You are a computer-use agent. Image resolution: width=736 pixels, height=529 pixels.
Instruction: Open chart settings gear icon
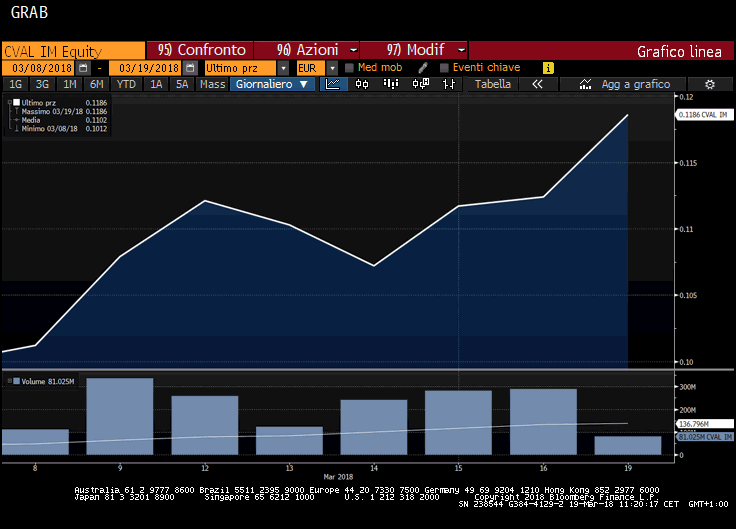[709, 85]
